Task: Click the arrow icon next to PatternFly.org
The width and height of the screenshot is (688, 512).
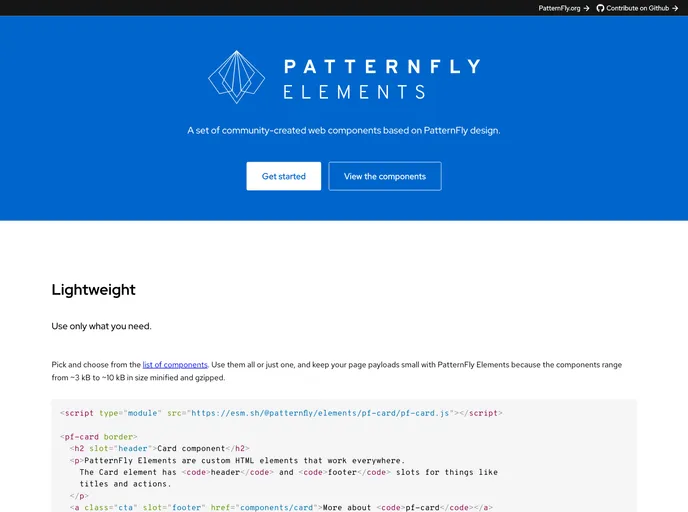Action: (586, 8)
